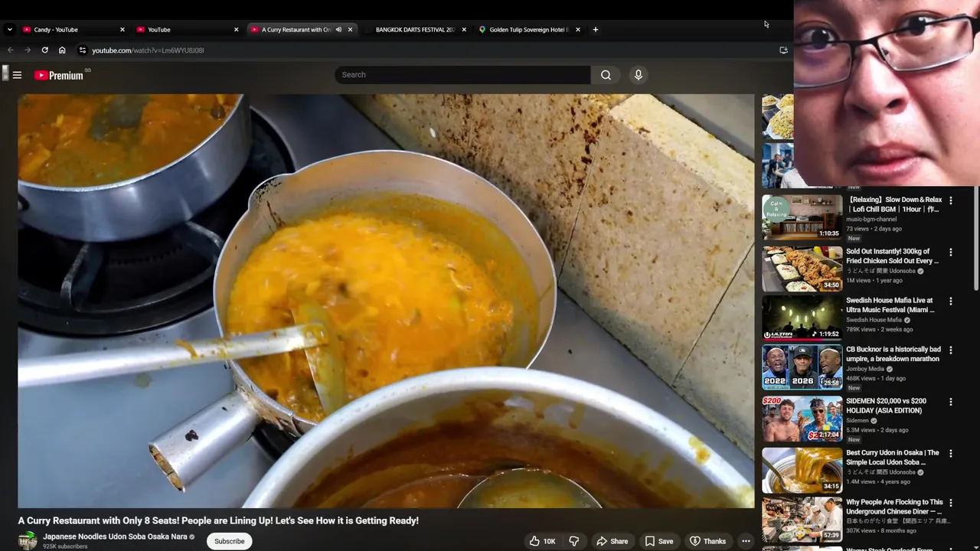Viewport: 980px width, 551px height.
Task: Open the media cast control icon
Action: [783, 51]
